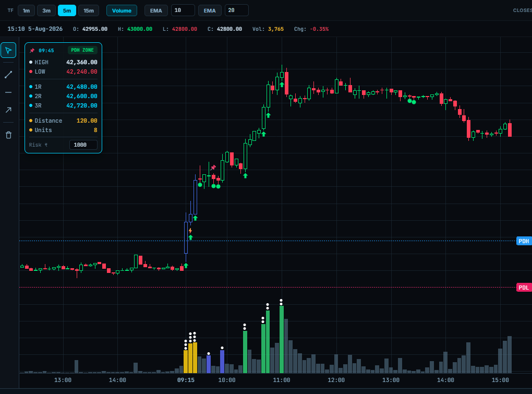This screenshot has height=394, width=532.
Task: Click the pin icon in the 09:45 info panel
Action: (32, 51)
